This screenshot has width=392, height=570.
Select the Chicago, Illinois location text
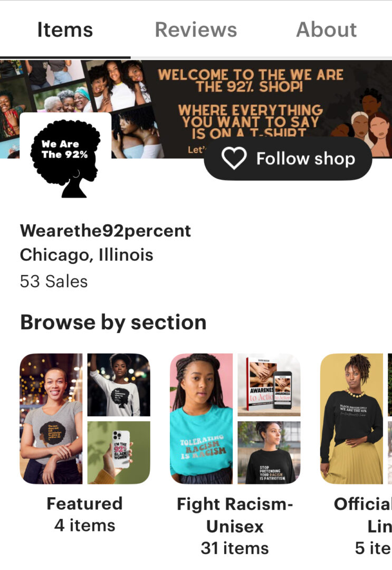(x=87, y=255)
